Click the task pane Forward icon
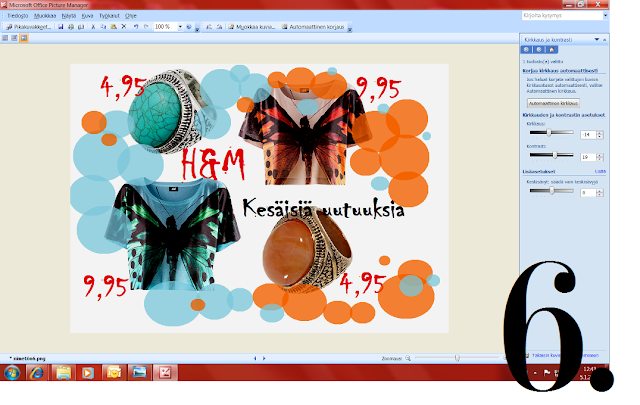640x405 pixels. coord(539,49)
